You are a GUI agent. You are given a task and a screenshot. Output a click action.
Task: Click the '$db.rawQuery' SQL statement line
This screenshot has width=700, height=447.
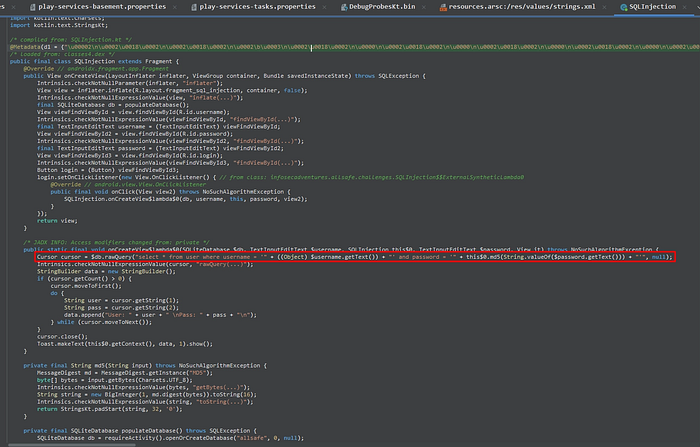[354, 257]
